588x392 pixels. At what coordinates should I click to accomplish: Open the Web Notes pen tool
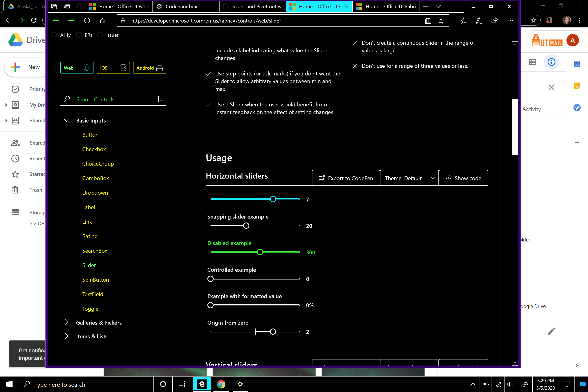pyautogui.click(x=479, y=21)
